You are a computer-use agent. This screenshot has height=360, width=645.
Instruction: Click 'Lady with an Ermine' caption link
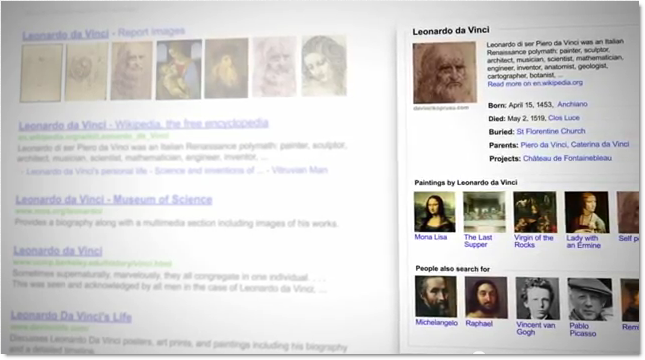click(x=583, y=242)
